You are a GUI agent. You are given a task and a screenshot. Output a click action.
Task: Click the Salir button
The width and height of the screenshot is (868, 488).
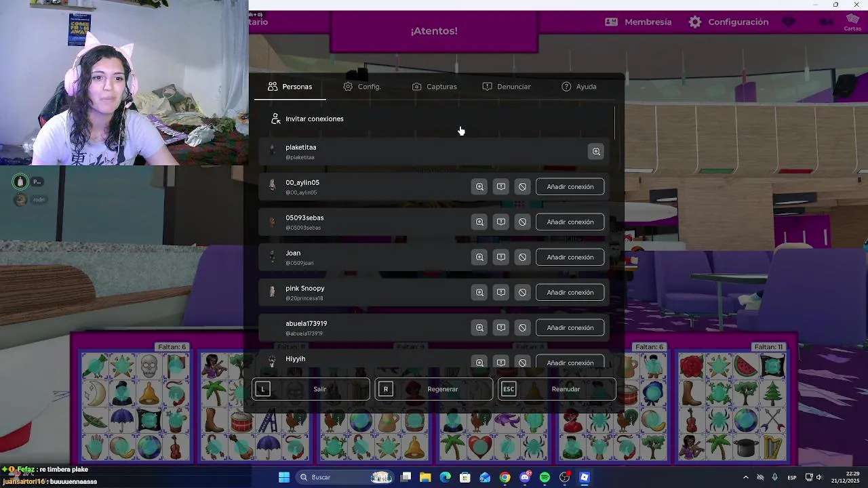tap(311, 389)
